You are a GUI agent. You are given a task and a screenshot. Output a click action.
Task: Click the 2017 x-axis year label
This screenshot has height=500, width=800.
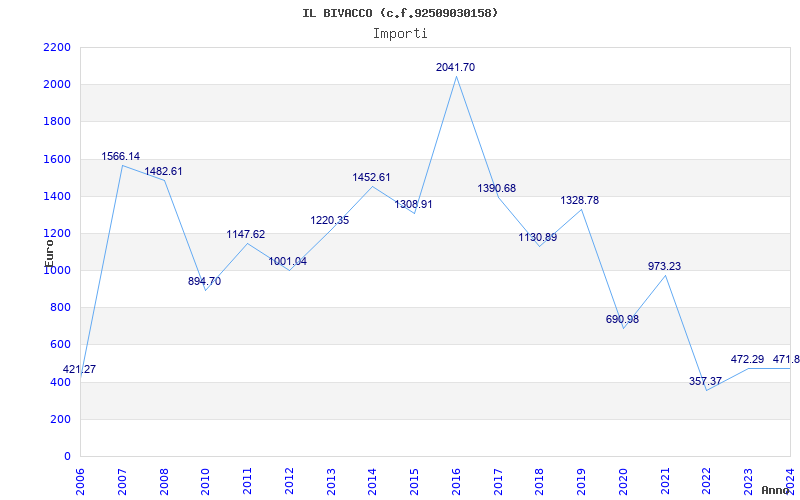pyautogui.click(x=498, y=482)
